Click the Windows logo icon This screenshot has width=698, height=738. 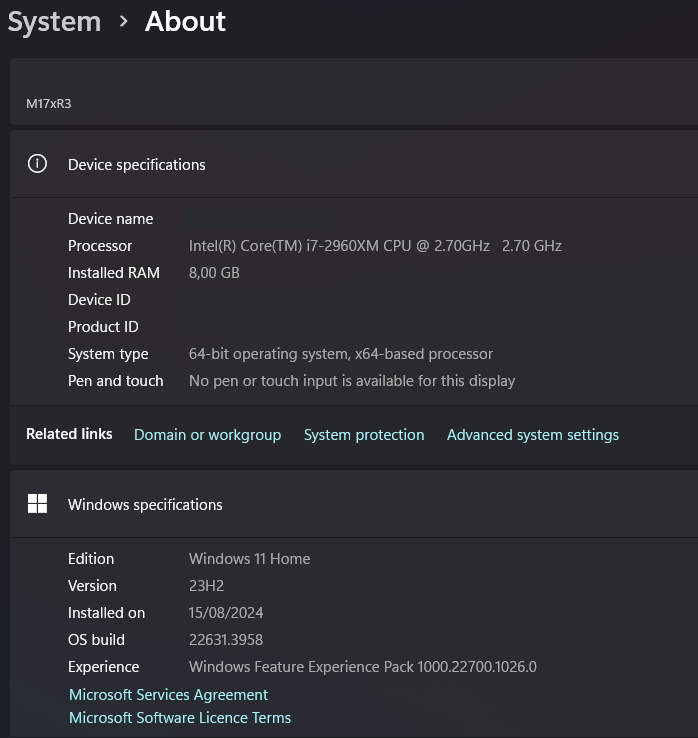click(x=37, y=504)
